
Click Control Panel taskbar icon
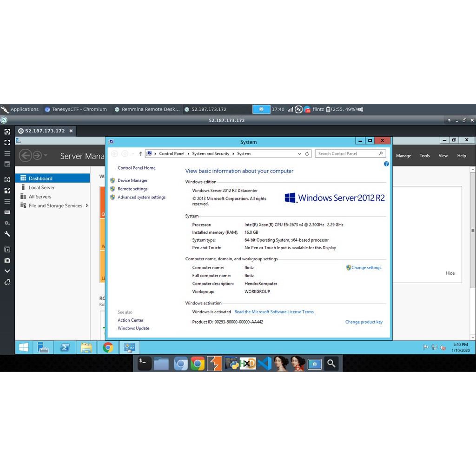point(130,348)
